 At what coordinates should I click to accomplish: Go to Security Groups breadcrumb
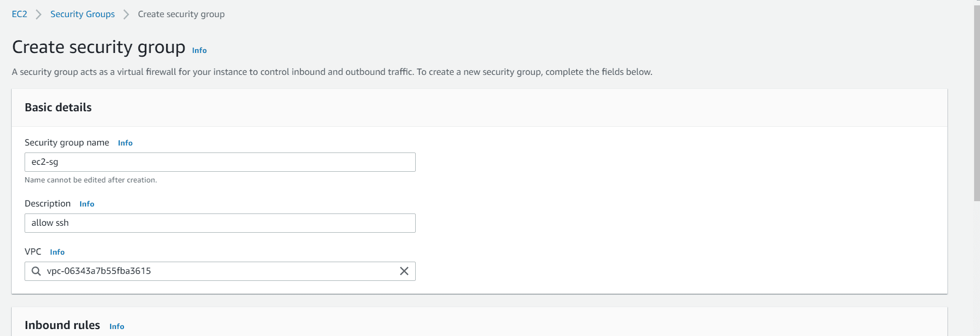pyautogui.click(x=82, y=14)
